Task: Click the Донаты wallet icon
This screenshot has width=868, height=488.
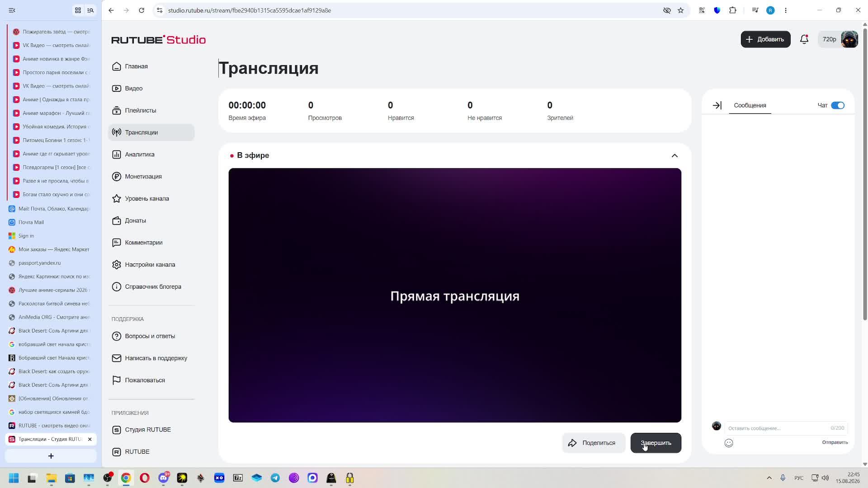Action: tap(117, 221)
